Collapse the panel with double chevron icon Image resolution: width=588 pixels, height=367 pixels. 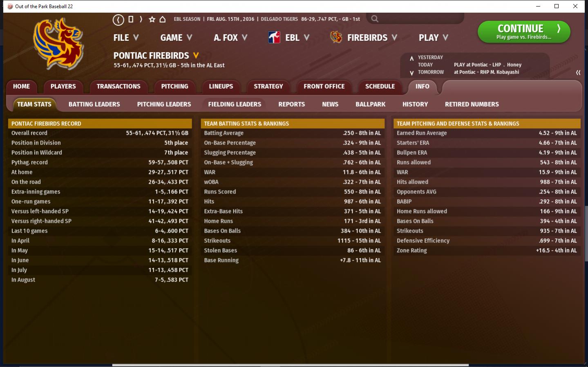click(x=578, y=73)
